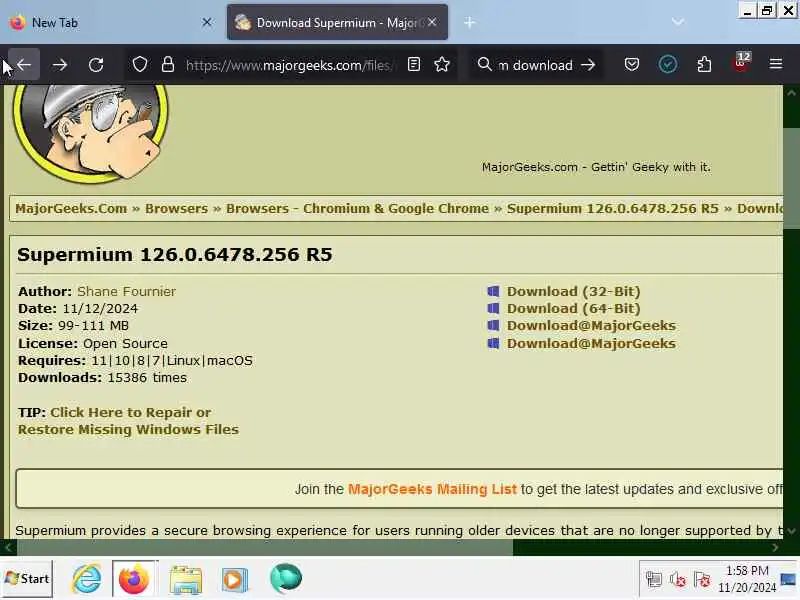Open Windows Media Player from taskbar
Viewport: 800px width, 600px height.
(x=234, y=579)
